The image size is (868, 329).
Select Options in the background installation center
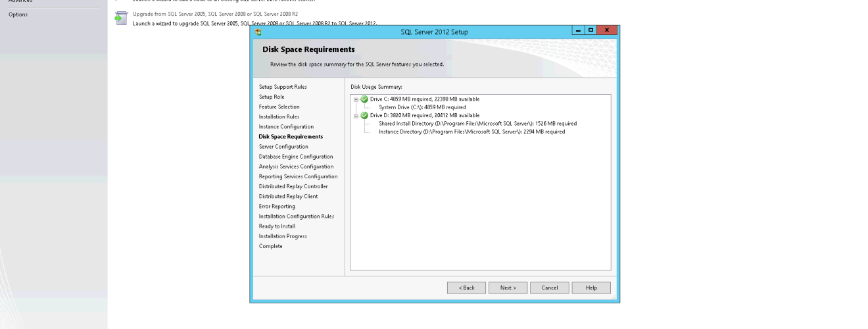click(18, 14)
